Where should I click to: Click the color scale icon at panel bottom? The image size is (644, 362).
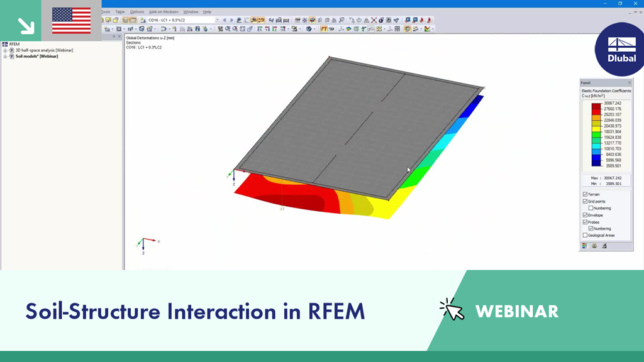tap(584, 246)
